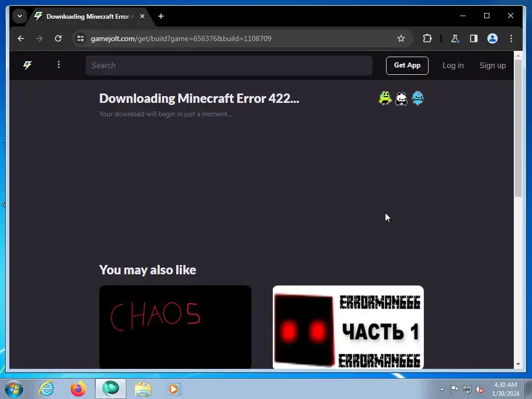Click the scrollbar up arrow

518,55
